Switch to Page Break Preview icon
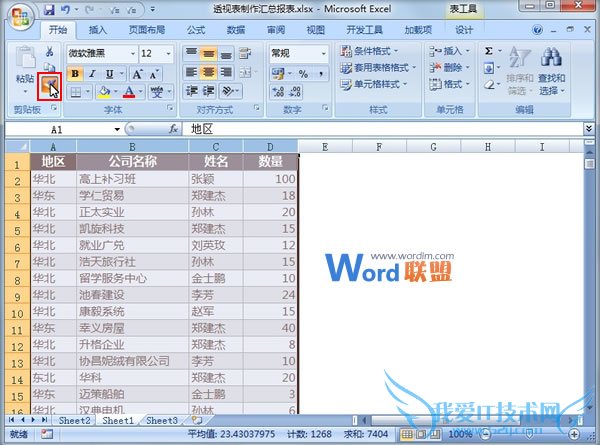Viewport: 600px width, 445px height. [x=435, y=434]
